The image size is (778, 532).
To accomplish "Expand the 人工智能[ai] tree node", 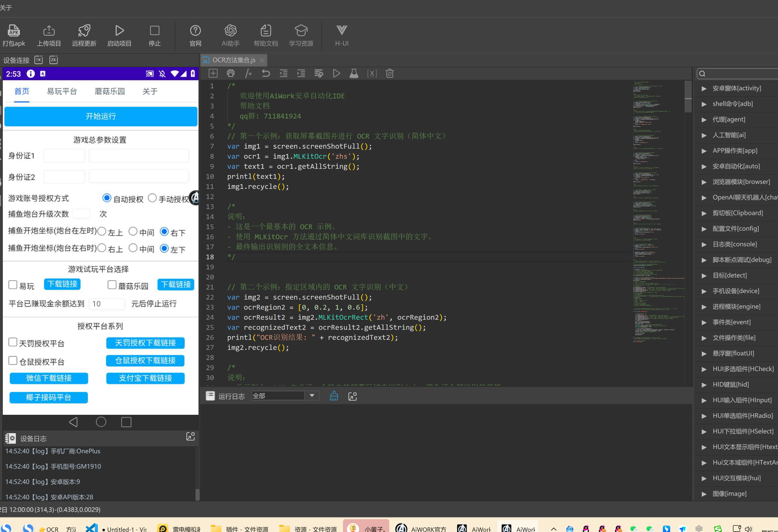I will point(704,135).
